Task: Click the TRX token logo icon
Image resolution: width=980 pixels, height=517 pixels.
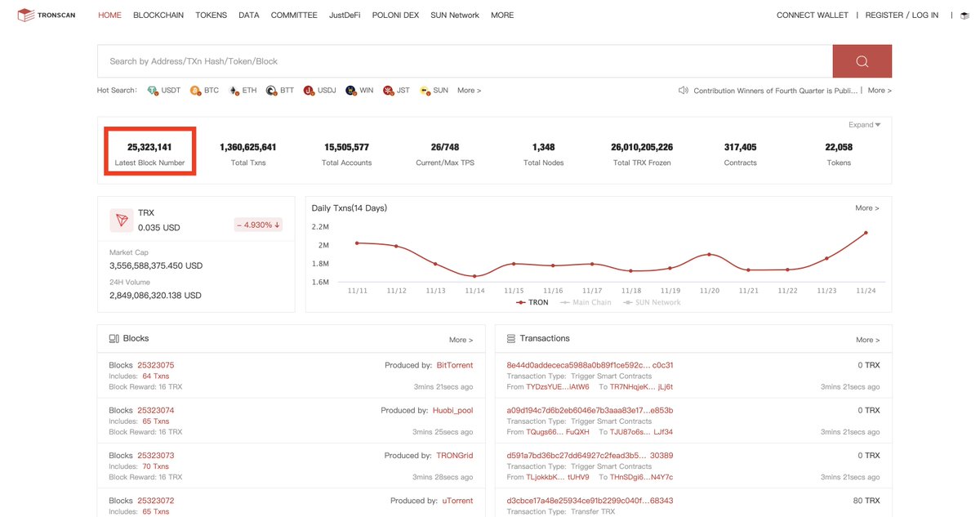Action: 122,220
